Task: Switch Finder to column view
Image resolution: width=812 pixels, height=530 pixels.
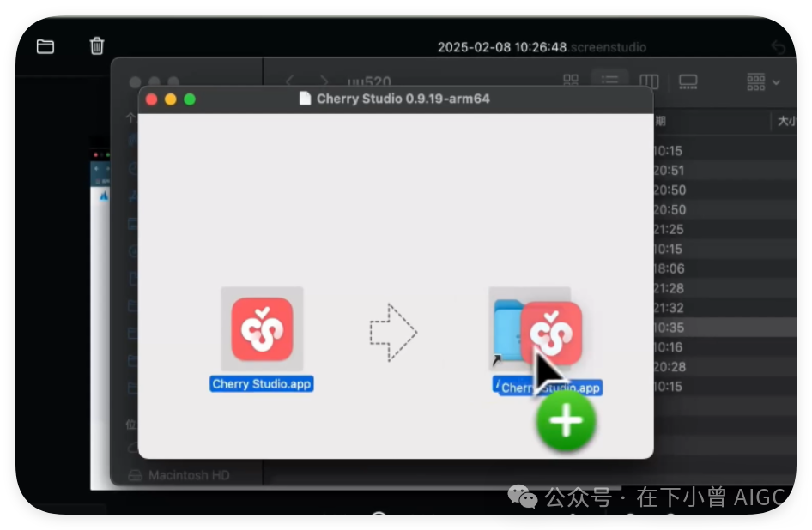Action: click(649, 81)
